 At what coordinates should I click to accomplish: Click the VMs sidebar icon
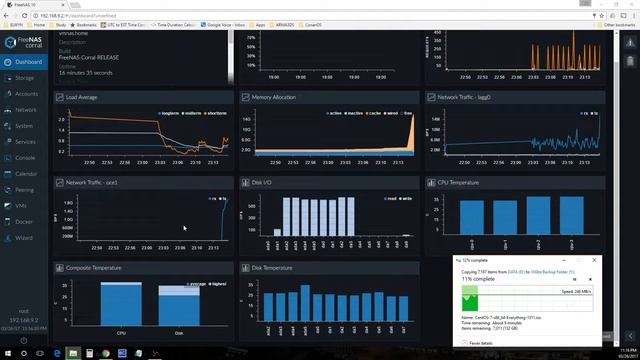tap(8, 206)
